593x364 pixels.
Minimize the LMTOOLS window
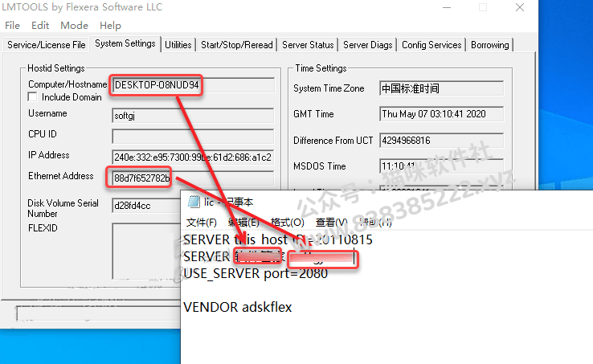(447, 7)
